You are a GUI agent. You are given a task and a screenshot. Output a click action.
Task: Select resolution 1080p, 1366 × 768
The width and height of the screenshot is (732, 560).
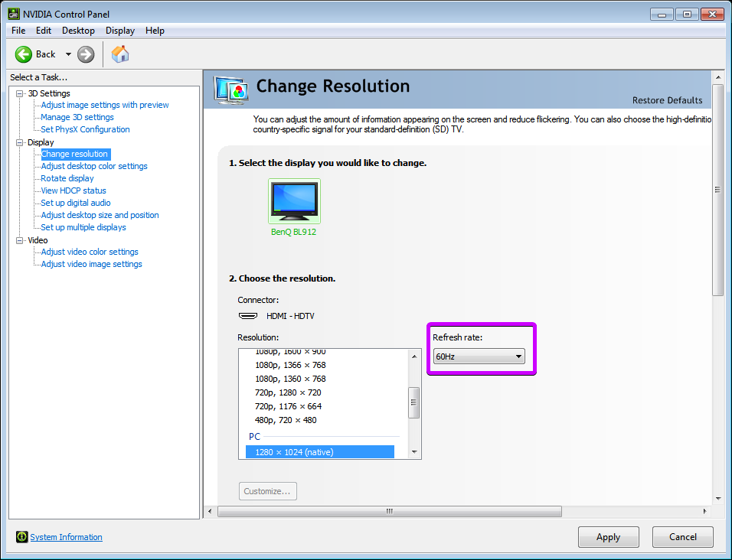tap(290, 365)
